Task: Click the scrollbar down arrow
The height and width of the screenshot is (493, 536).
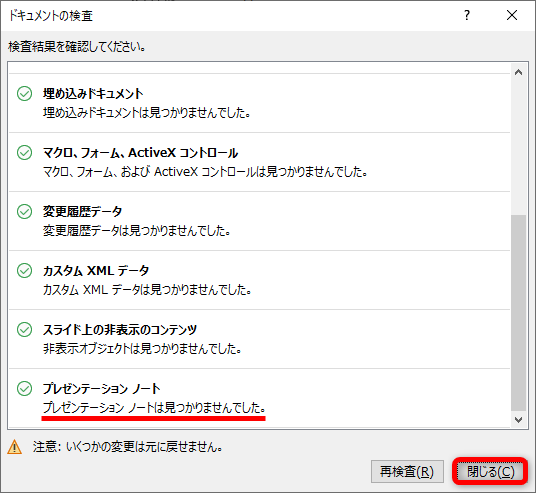Action: tap(518, 419)
